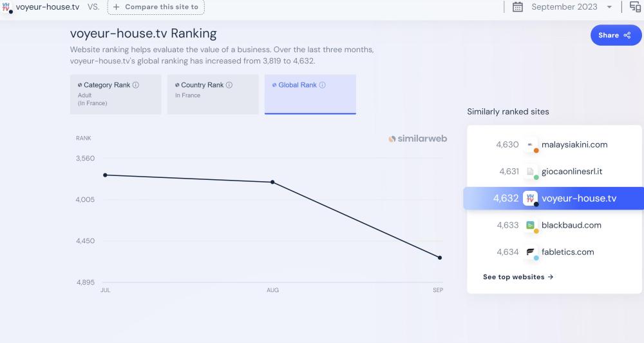Click the Country Rank info icon
The image size is (644, 343).
click(x=229, y=85)
